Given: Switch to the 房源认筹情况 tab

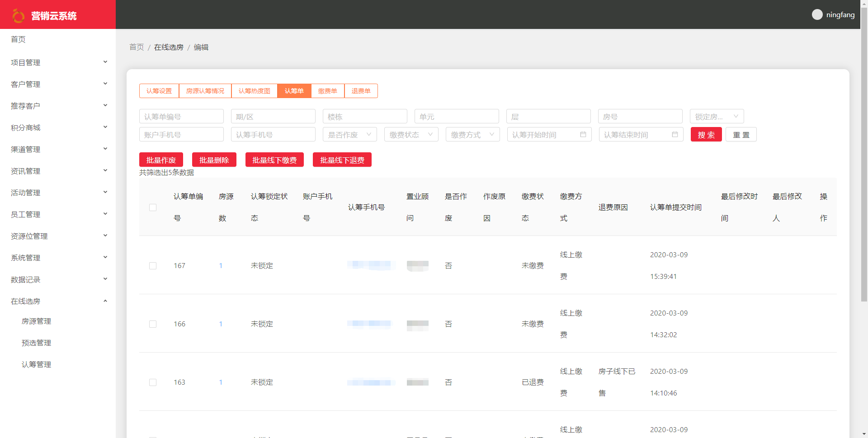Looking at the screenshot, I should coord(205,91).
